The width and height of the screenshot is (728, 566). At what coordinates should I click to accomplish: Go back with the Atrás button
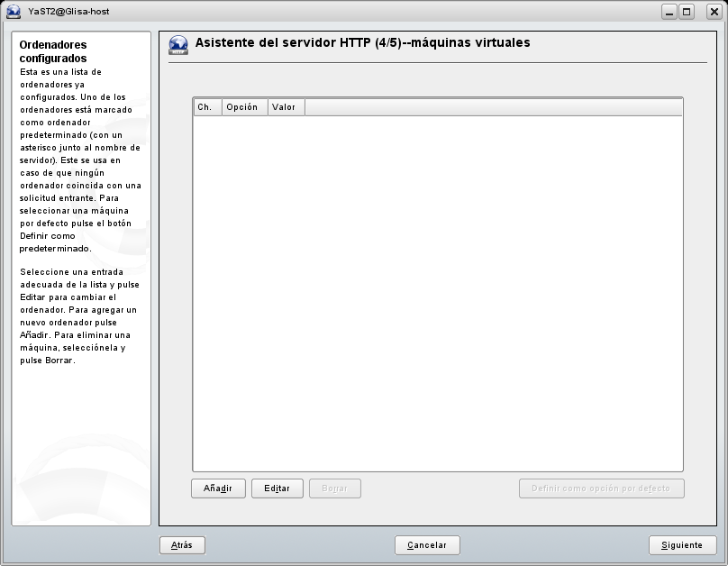click(182, 545)
